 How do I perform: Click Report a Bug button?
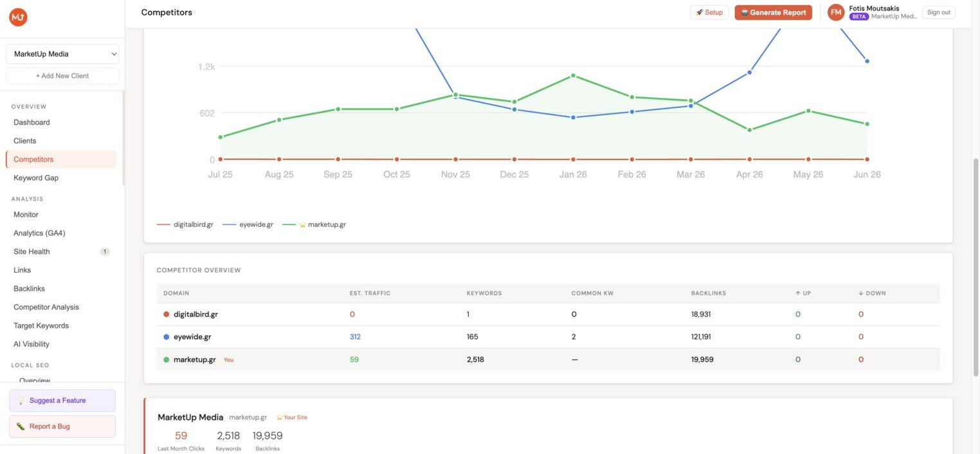(x=62, y=426)
